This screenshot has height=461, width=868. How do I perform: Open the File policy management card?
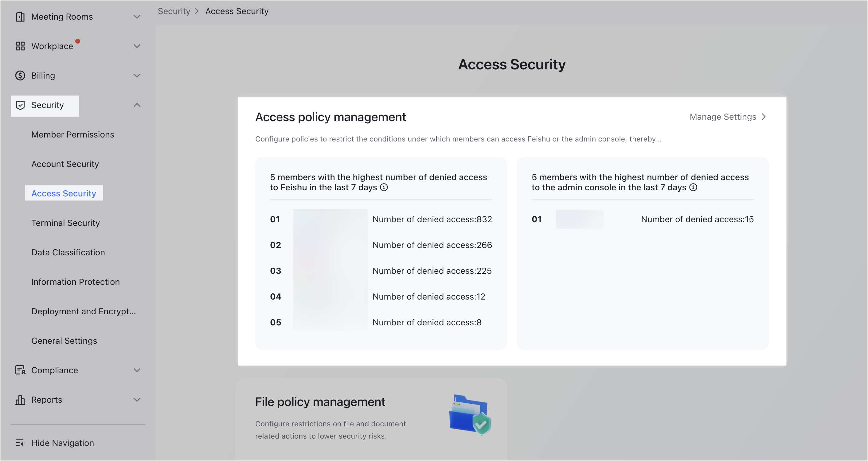pyautogui.click(x=320, y=402)
